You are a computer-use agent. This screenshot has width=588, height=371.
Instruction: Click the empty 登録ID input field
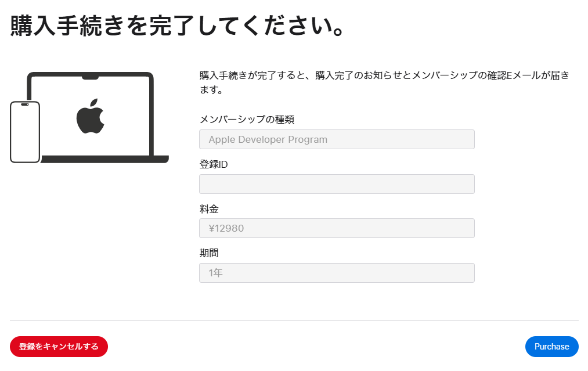[x=337, y=183]
